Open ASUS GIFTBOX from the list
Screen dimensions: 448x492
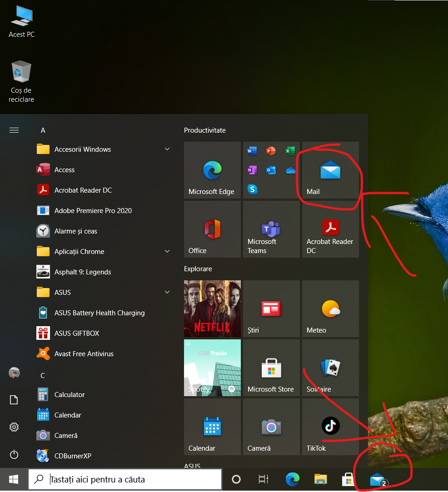pyautogui.click(x=104, y=333)
